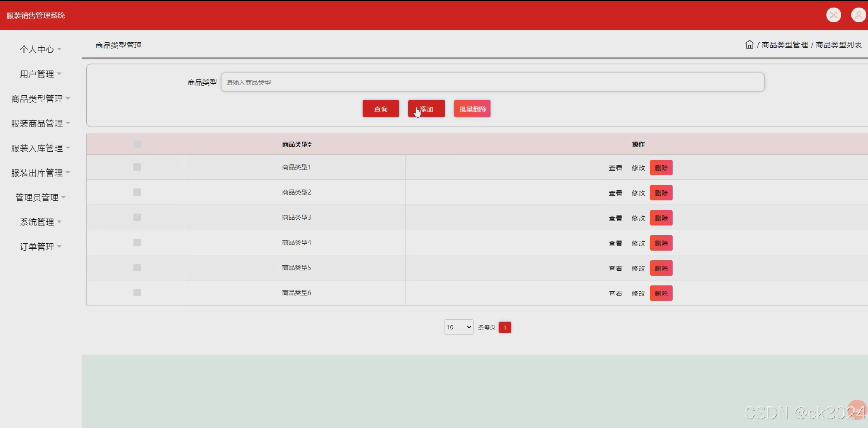This screenshot has width=868, height=428.
Task: Click the home icon in breadcrumb
Action: point(749,45)
